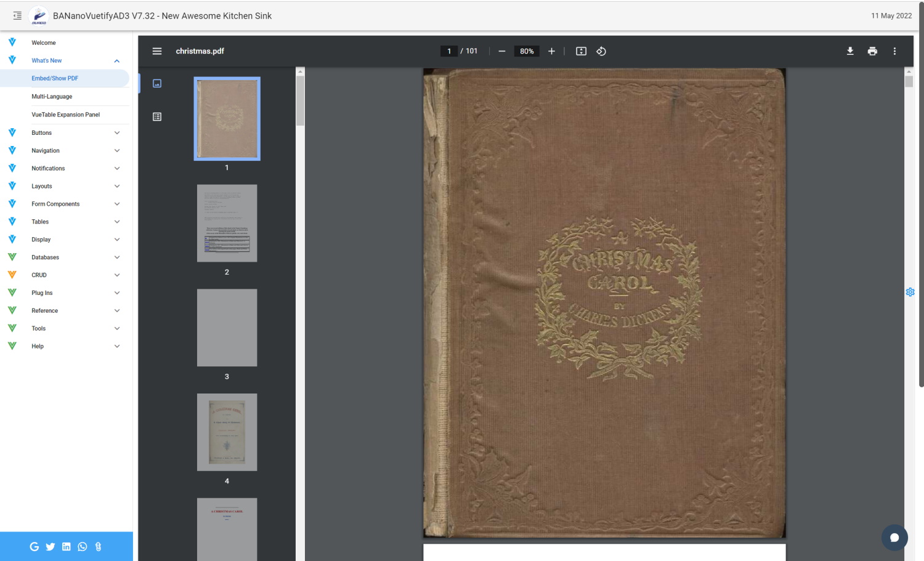Zoom out the PDF with the minus icon
The height and width of the screenshot is (561, 924).
click(502, 51)
